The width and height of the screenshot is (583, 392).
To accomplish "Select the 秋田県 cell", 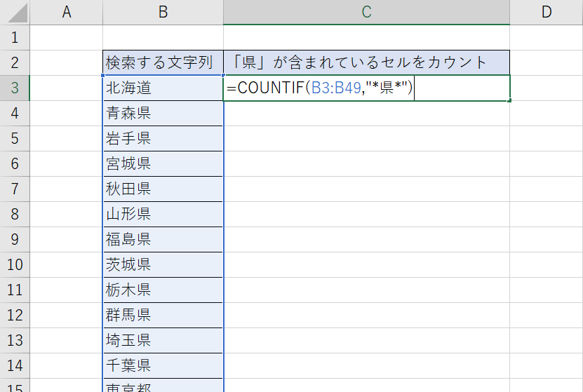I will click(x=163, y=189).
